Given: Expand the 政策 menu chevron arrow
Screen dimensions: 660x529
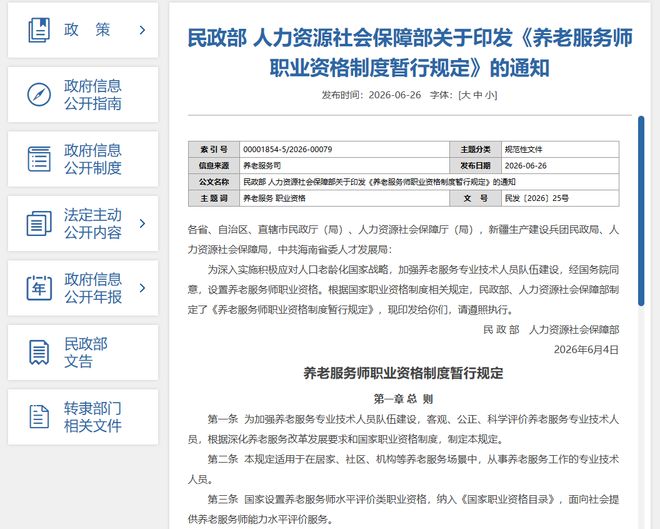Looking at the screenshot, I should click(142, 30).
